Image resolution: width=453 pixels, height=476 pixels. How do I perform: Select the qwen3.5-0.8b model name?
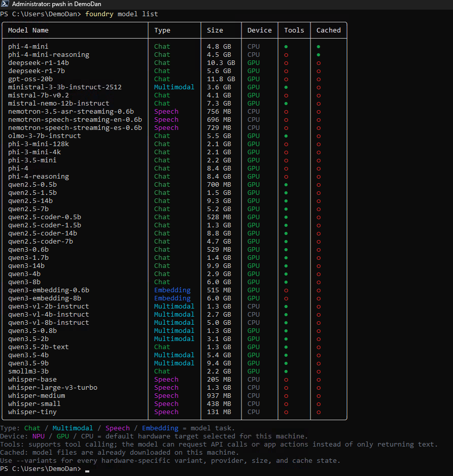point(32,330)
